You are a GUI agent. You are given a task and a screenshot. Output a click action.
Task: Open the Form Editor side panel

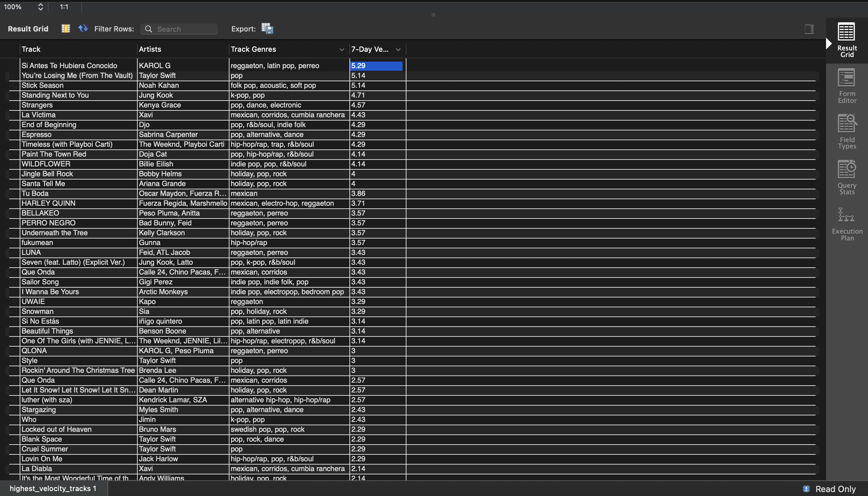847,86
